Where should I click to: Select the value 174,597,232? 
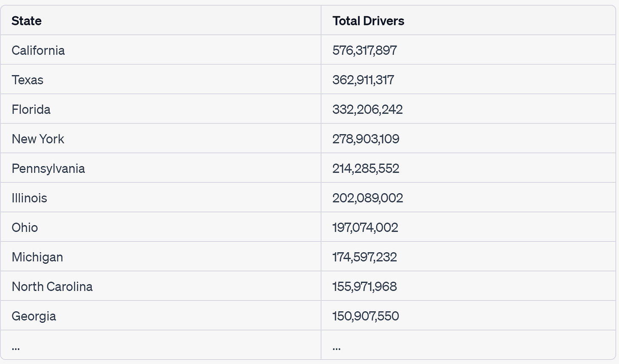[x=364, y=257]
